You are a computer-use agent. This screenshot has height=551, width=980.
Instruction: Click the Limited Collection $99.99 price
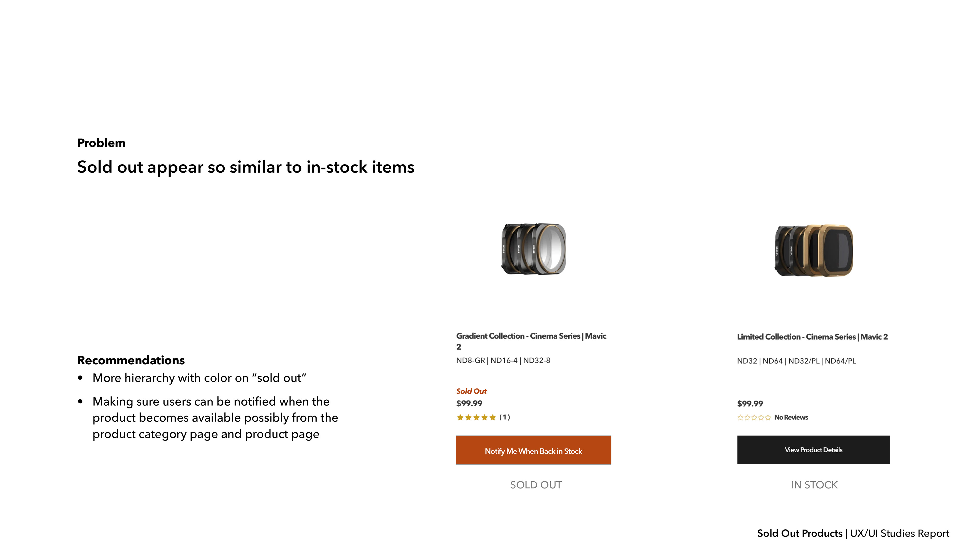(x=750, y=404)
